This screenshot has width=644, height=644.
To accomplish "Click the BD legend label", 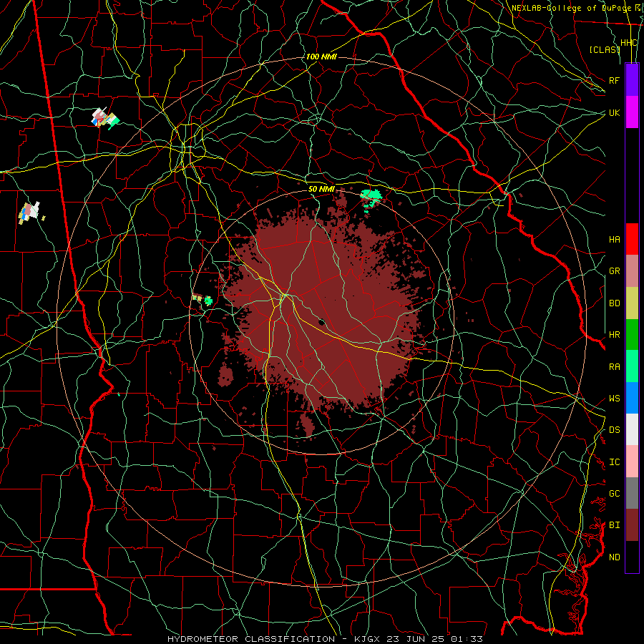I will [x=614, y=303].
